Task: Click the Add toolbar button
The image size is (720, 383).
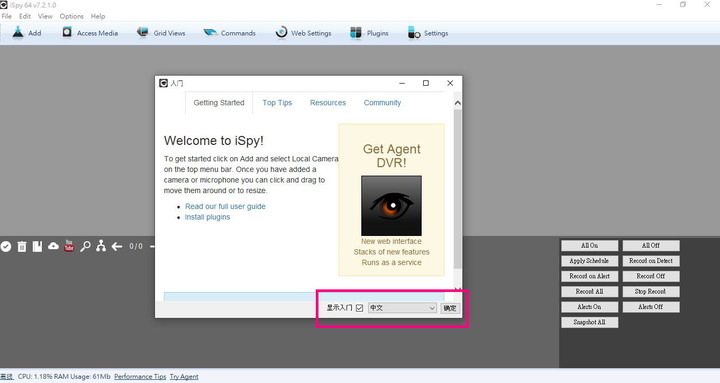Action: click(27, 33)
